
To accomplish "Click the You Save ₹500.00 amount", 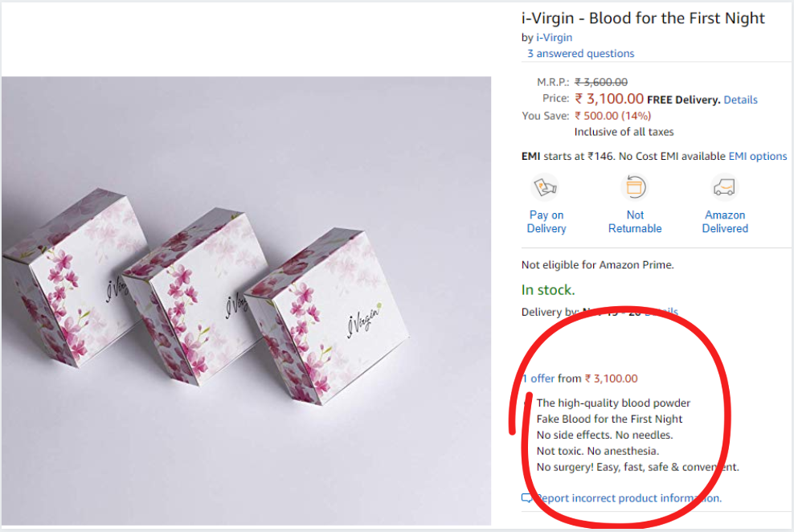I will click(612, 116).
